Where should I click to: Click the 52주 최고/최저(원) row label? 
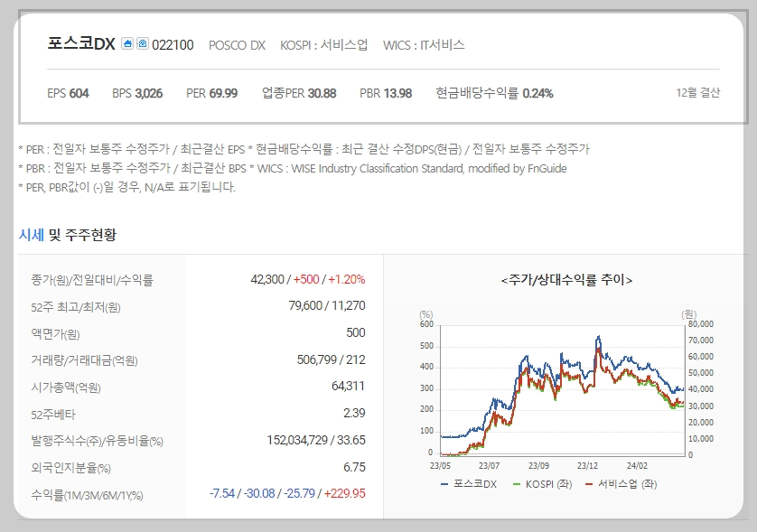pos(76,307)
